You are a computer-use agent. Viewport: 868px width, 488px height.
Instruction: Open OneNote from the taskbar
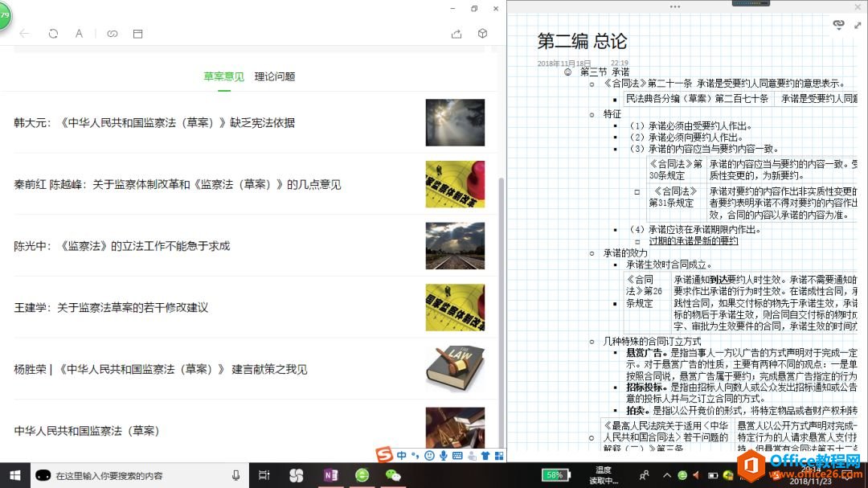[x=330, y=476]
